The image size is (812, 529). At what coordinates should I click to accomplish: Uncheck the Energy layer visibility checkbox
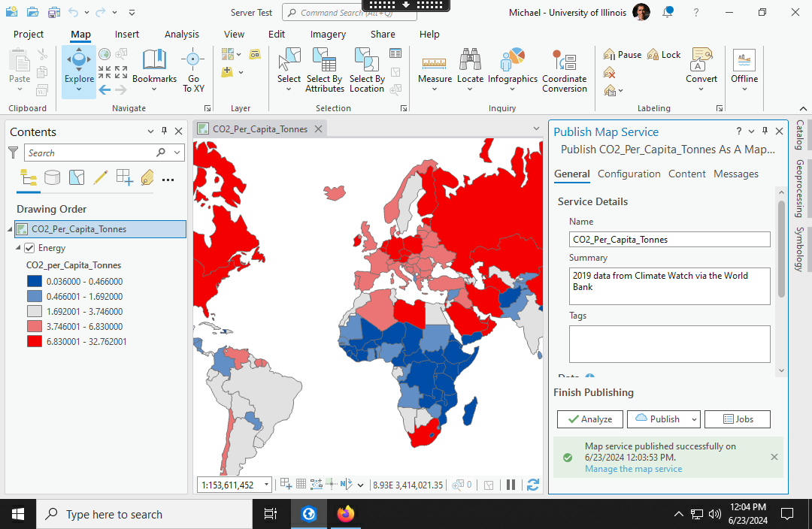[x=30, y=248]
